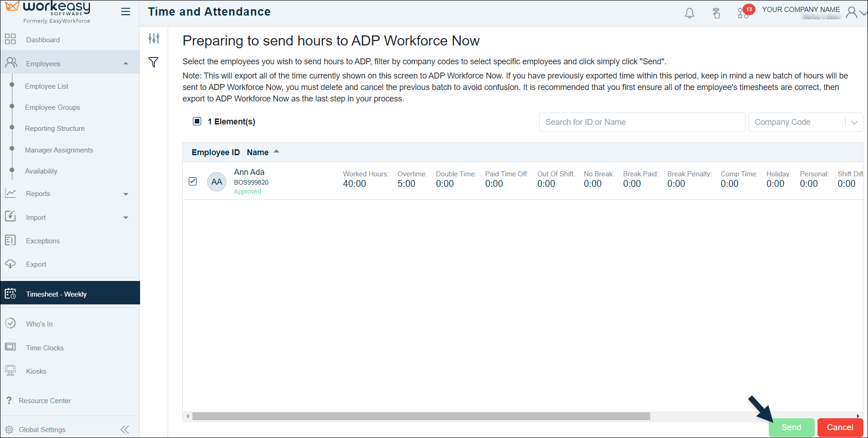The height and width of the screenshot is (438, 868).
Task: Open the account menu chevron
Action: point(863,13)
